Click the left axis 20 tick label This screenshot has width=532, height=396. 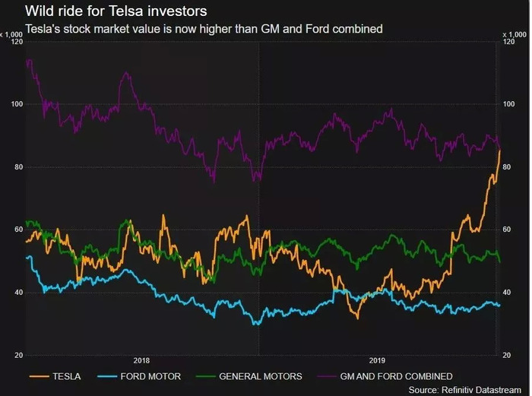(19, 355)
